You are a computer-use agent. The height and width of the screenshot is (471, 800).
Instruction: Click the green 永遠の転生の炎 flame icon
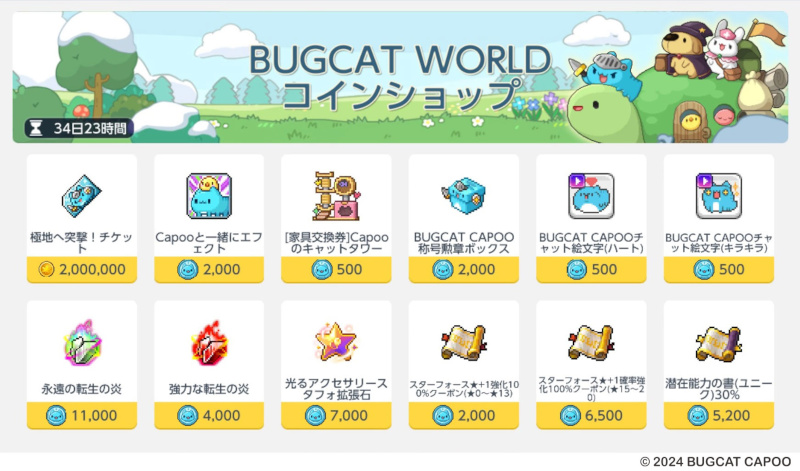[82, 342]
